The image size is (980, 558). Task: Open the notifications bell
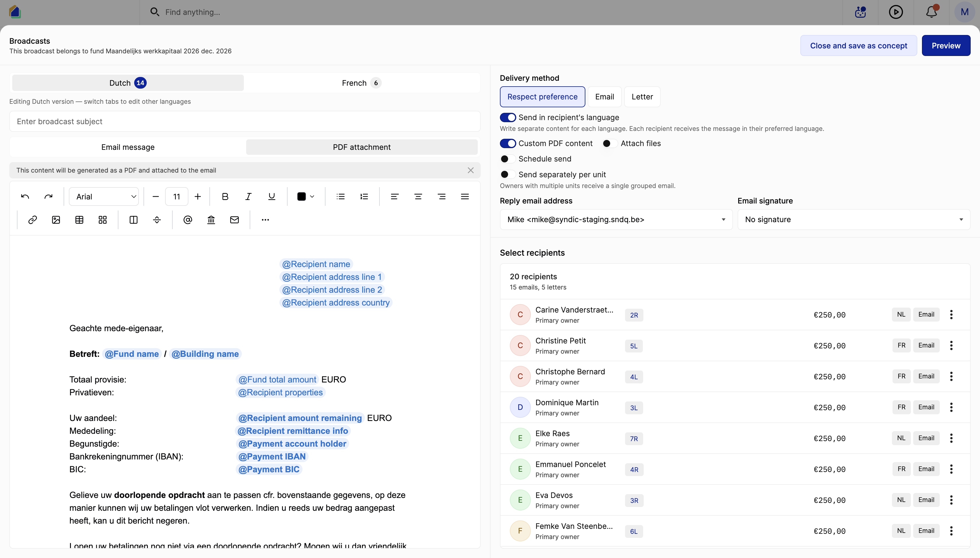coord(931,12)
